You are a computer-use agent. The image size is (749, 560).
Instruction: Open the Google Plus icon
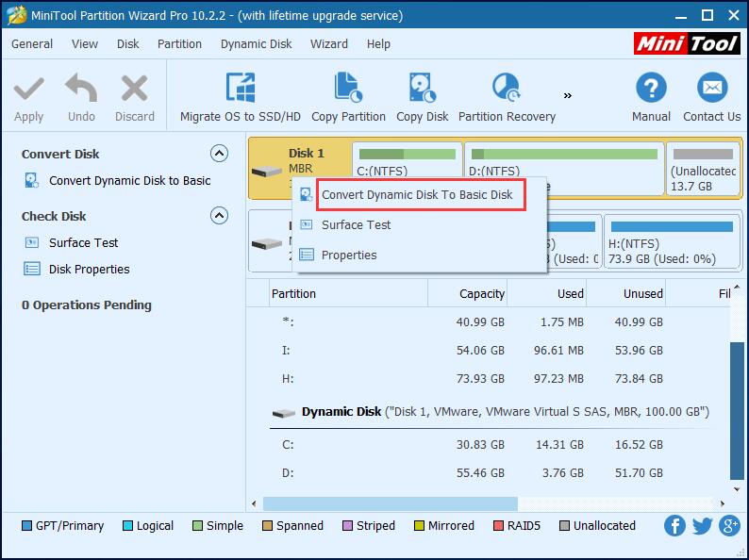(729, 526)
